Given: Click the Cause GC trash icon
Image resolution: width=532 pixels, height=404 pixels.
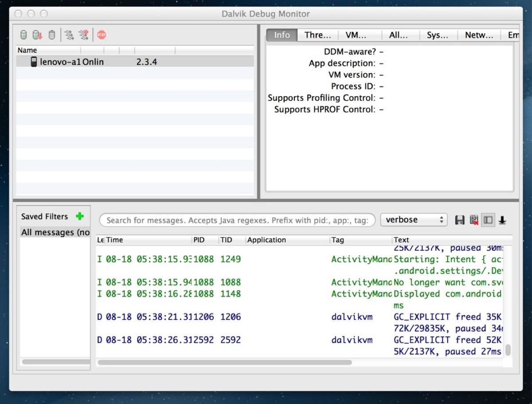Looking at the screenshot, I should point(52,35).
